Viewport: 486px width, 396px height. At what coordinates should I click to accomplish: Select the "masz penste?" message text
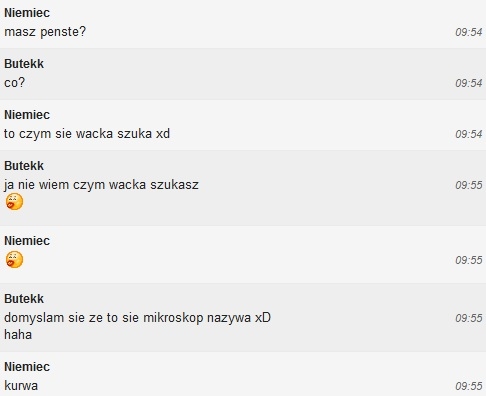click(45, 32)
